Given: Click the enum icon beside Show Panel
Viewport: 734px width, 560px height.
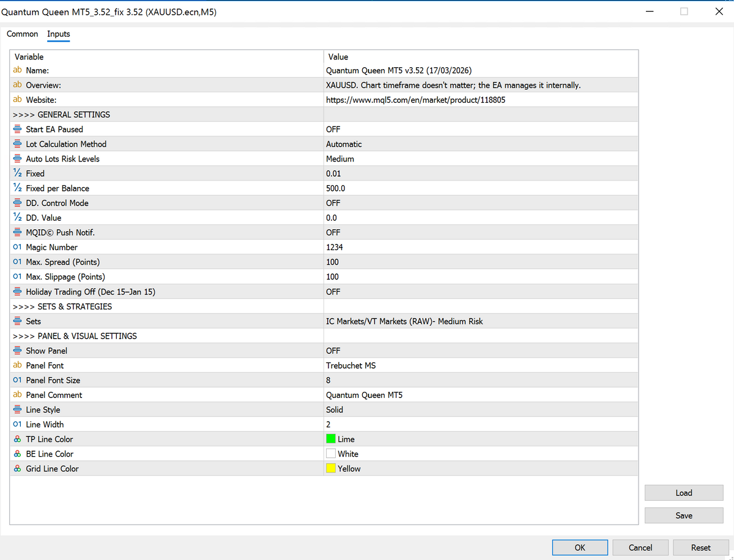Looking at the screenshot, I should [17, 351].
